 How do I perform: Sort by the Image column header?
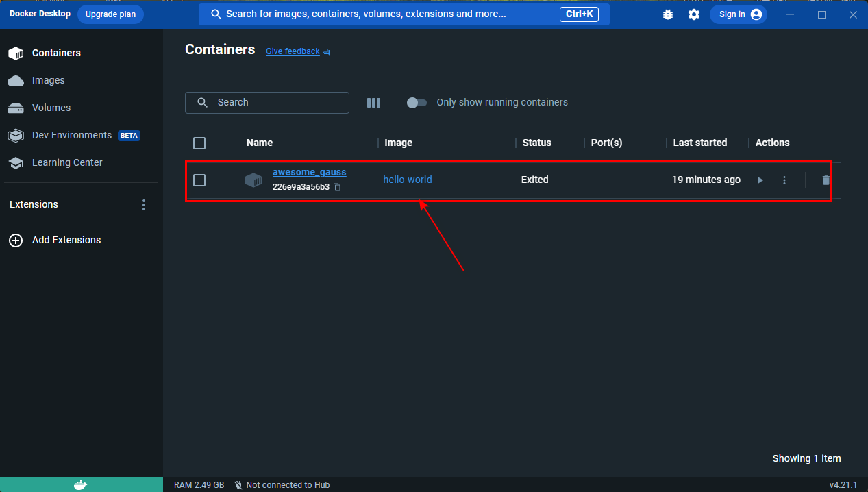tap(398, 143)
